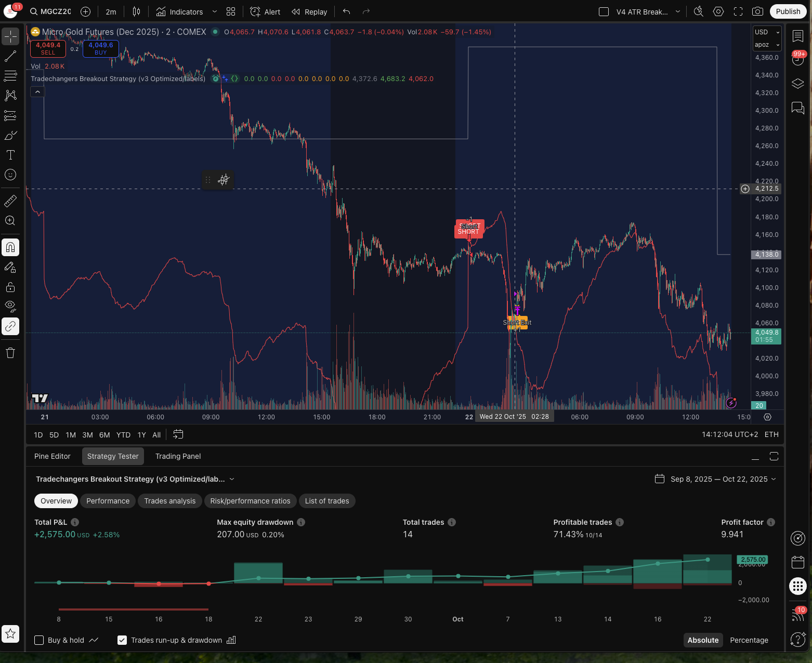Open chart settings with the gear icon
The width and height of the screenshot is (812, 663).
tap(718, 11)
